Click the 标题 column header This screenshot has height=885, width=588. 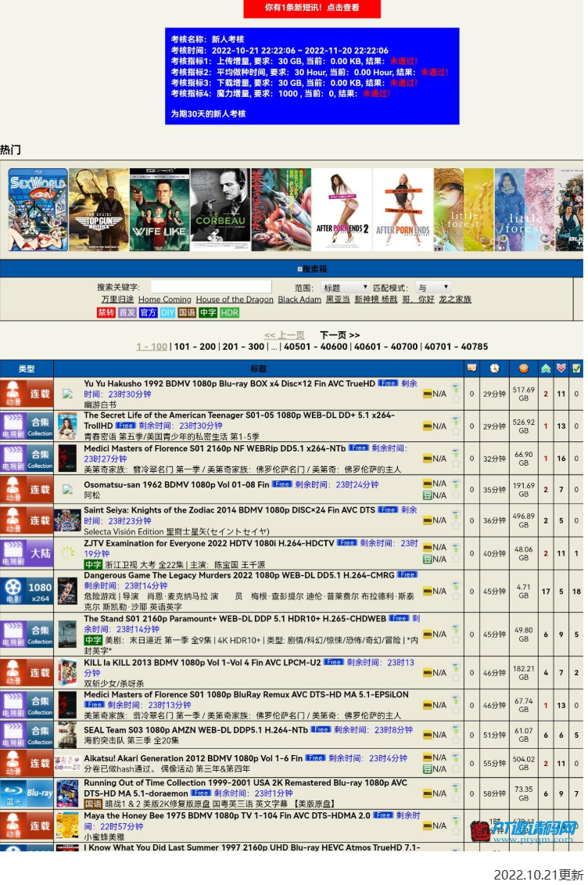coord(259,369)
